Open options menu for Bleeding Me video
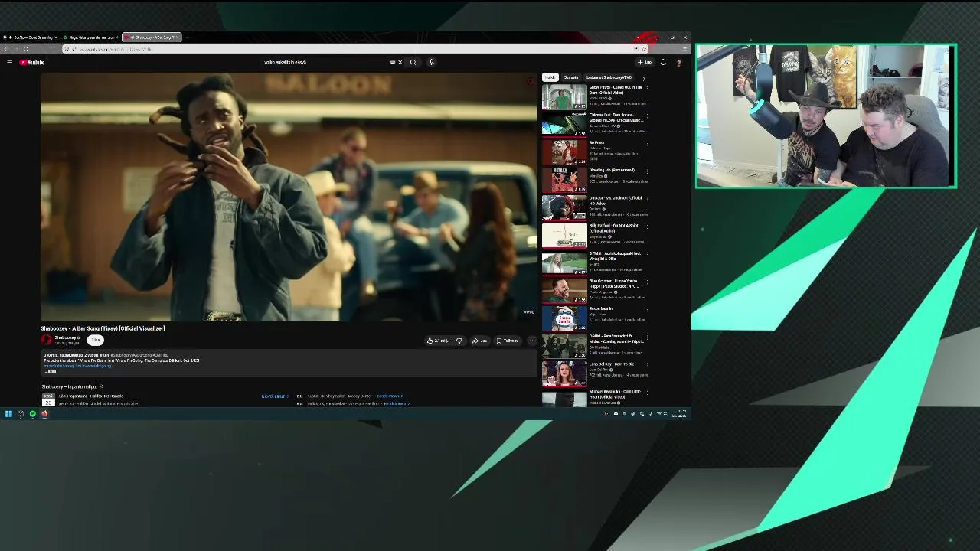This screenshot has height=551, width=980. coord(648,171)
